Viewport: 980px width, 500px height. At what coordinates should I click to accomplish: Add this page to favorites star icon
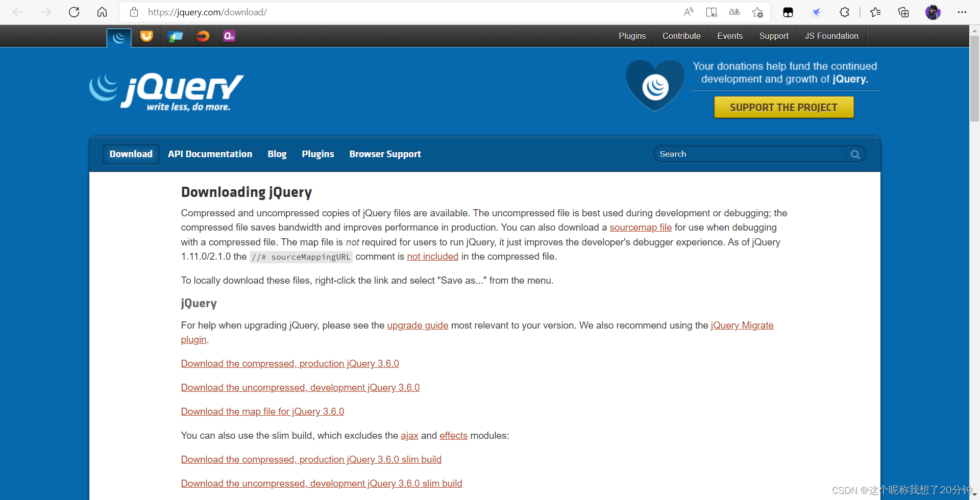757,12
